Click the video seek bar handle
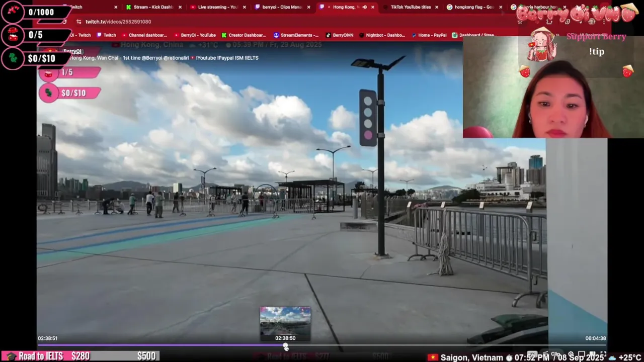 (286, 346)
